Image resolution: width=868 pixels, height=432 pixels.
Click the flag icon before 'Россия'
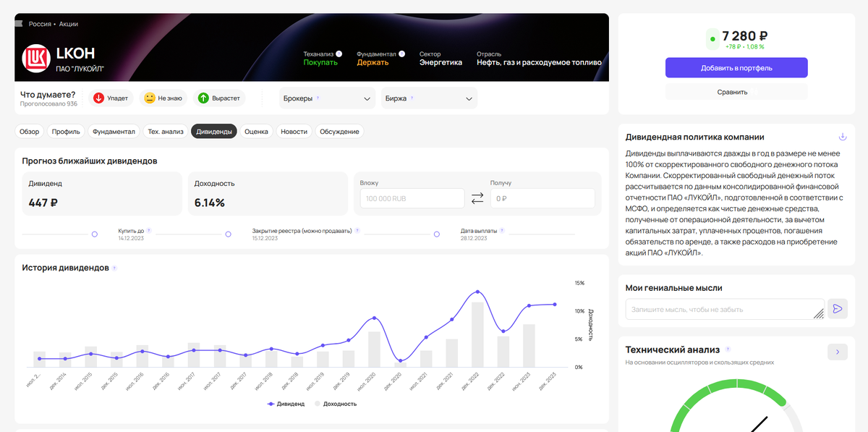(20, 24)
